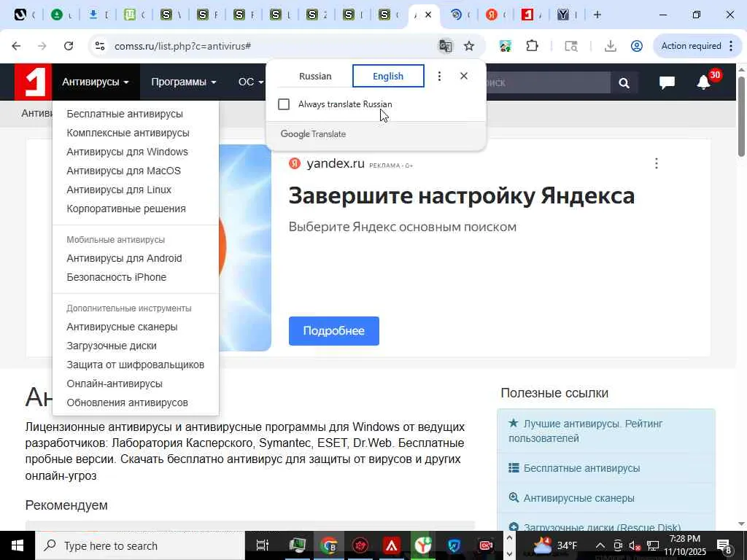This screenshot has height=560, width=747.
Task: Click the page vertical scrollbar thumb
Action: [x=742, y=116]
